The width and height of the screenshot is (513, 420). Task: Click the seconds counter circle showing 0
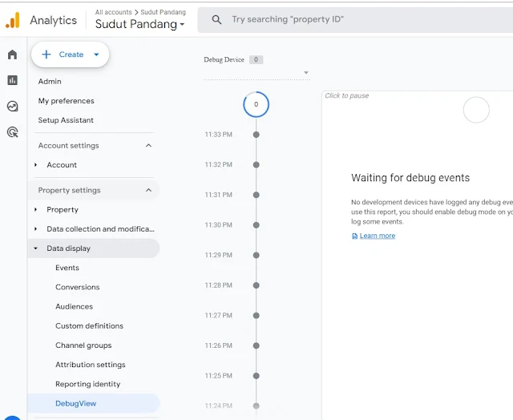point(256,104)
